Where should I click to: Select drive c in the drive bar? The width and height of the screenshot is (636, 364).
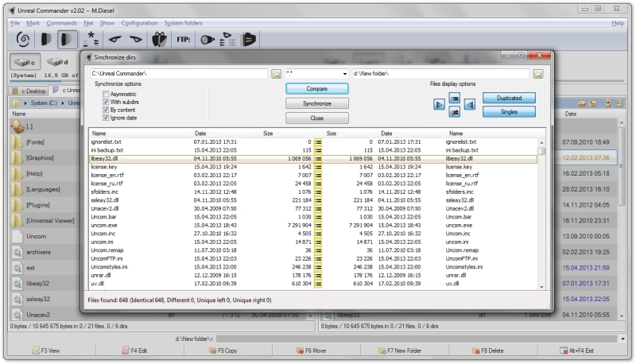click(x=25, y=62)
